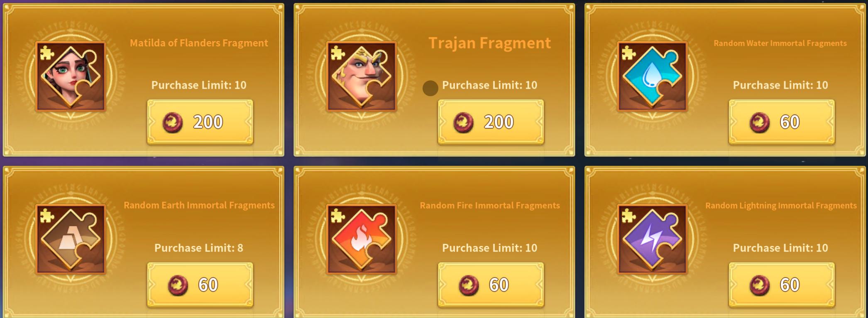Purchase Random Earth Immortal Fragments for 60
The height and width of the screenshot is (318, 868).
click(200, 285)
